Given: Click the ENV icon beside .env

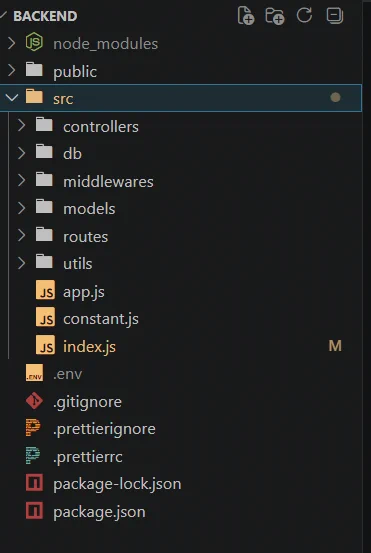Looking at the screenshot, I should (34, 372).
